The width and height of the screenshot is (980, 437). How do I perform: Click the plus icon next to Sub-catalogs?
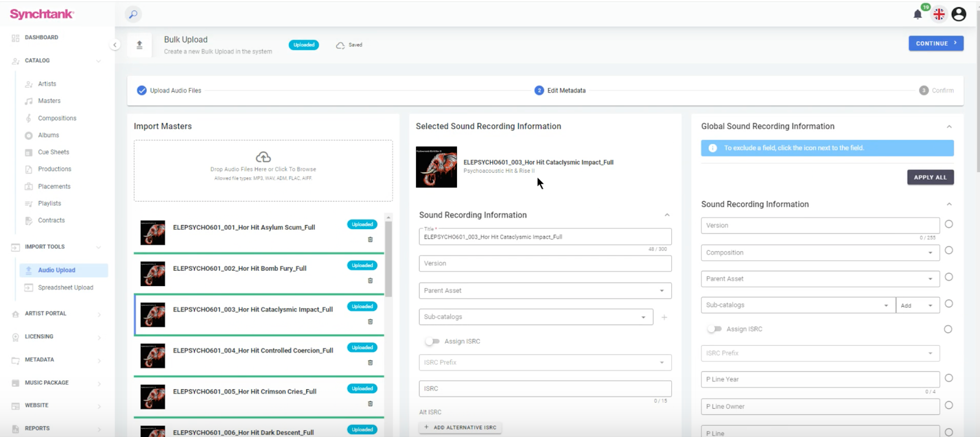click(x=664, y=317)
